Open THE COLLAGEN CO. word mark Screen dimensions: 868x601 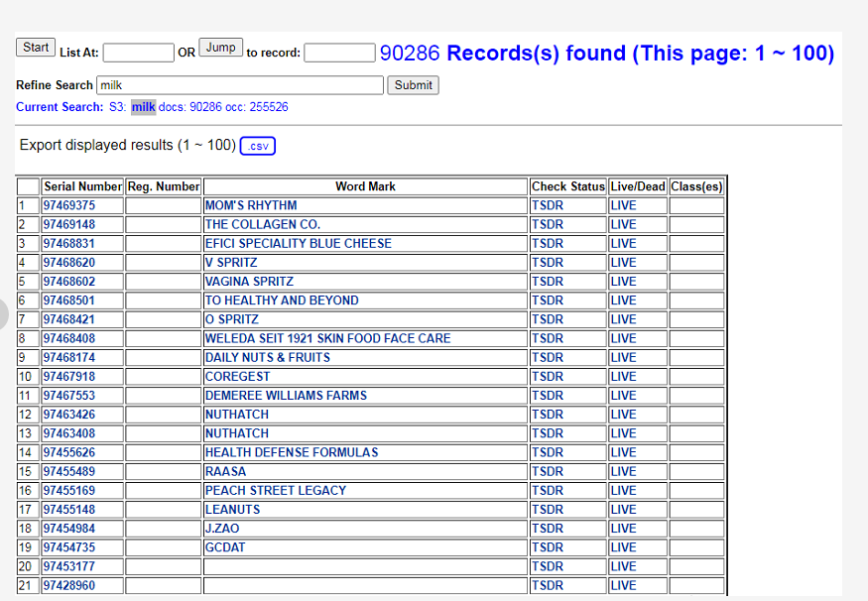click(x=263, y=224)
